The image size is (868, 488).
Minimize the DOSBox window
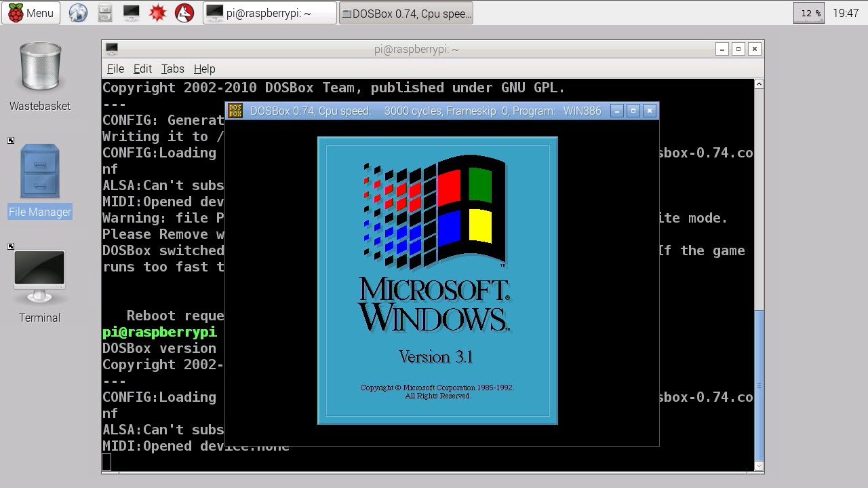coord(617,111)
